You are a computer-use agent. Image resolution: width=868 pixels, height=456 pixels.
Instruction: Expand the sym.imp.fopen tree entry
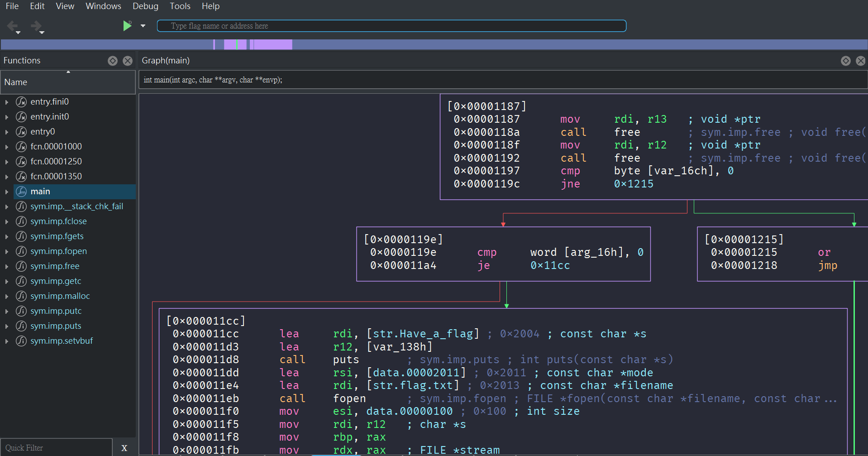(7, 252)
